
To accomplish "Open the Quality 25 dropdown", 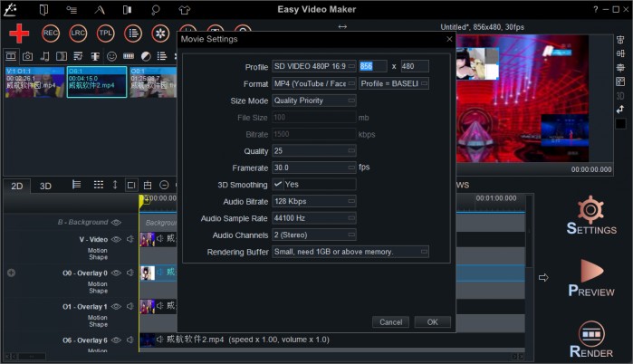I will (313, 150).
